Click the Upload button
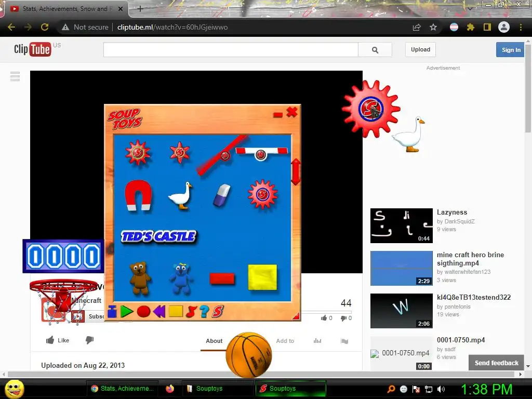This screenshot has height=399, width=532. 420,49
